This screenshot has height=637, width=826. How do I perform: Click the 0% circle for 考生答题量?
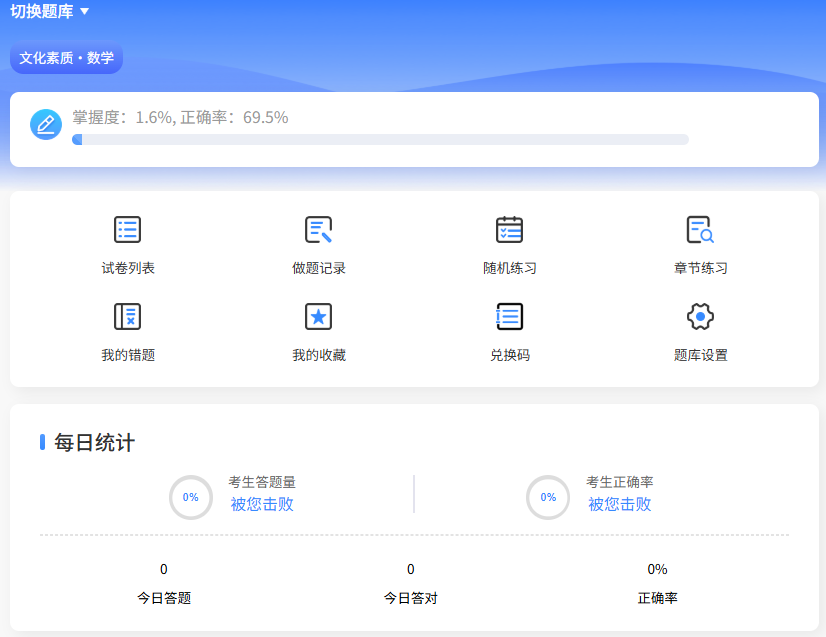pyautogui.click(x=190, y=497)
